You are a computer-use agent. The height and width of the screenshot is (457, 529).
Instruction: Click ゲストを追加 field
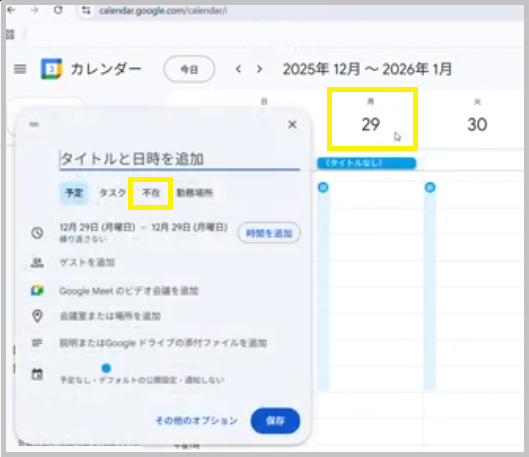[87, 262]
